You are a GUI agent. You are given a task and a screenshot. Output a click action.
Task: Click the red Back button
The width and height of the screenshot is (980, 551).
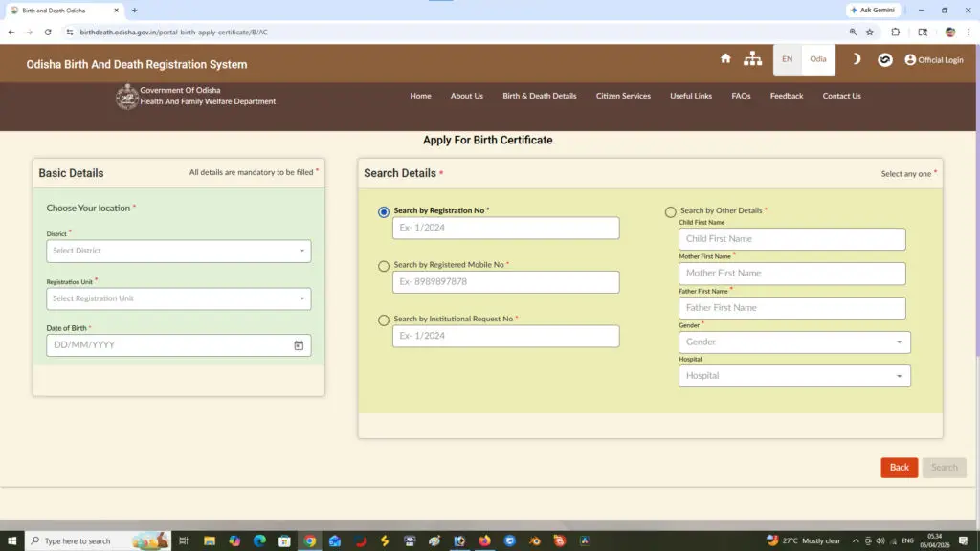(899, 468)
